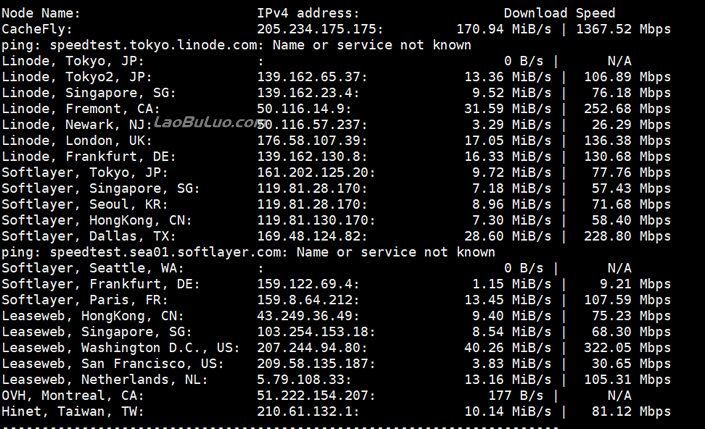Select IP address 205.234.175.175
The image size is (705, 429).
[x=316, y=29]
